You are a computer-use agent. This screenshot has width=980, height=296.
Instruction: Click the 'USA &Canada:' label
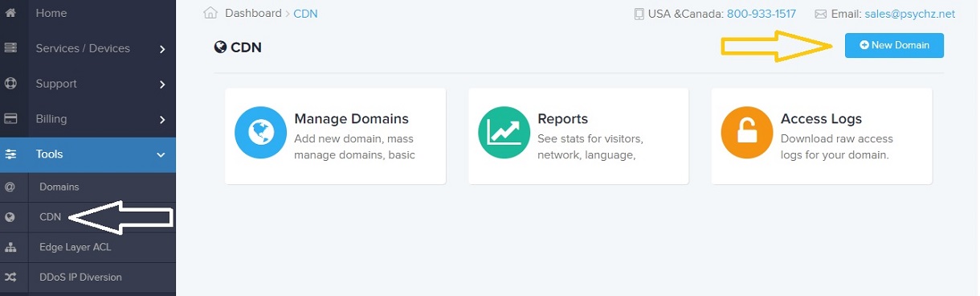pos(685,14)
